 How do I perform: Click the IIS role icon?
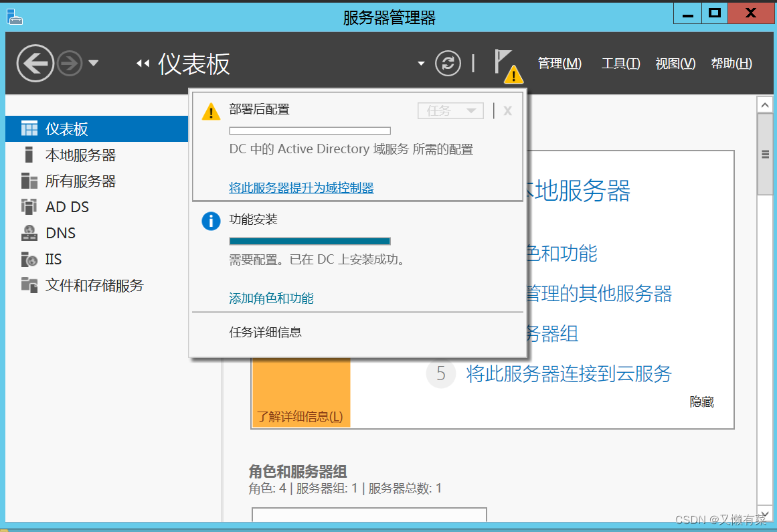(x=29, y=259)
